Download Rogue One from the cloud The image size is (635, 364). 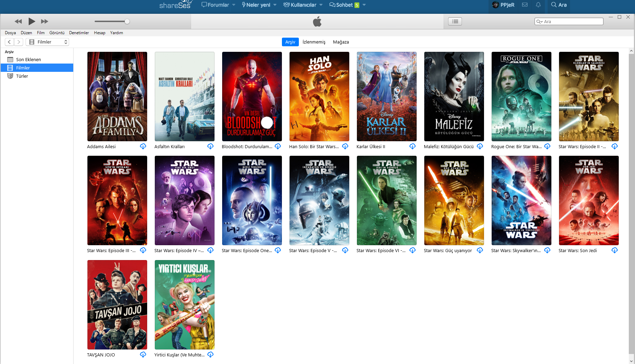click(547, 146)
